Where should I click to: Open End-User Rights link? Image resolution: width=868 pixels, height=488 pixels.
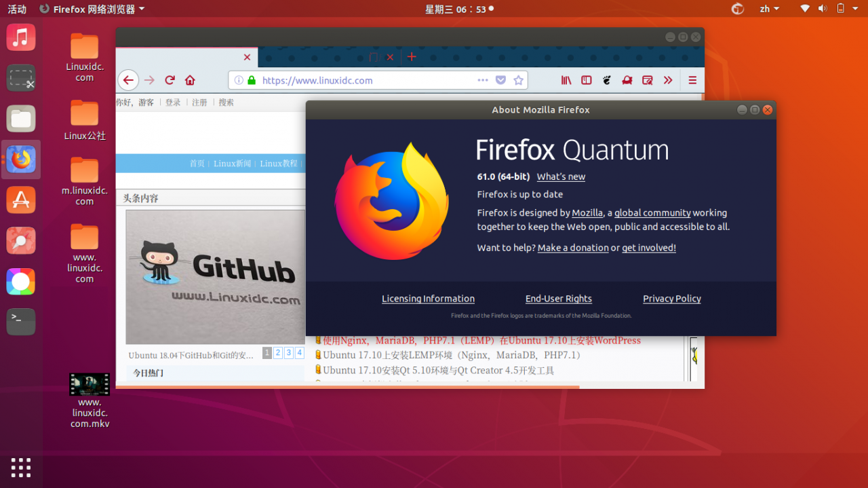click(559, 299)
